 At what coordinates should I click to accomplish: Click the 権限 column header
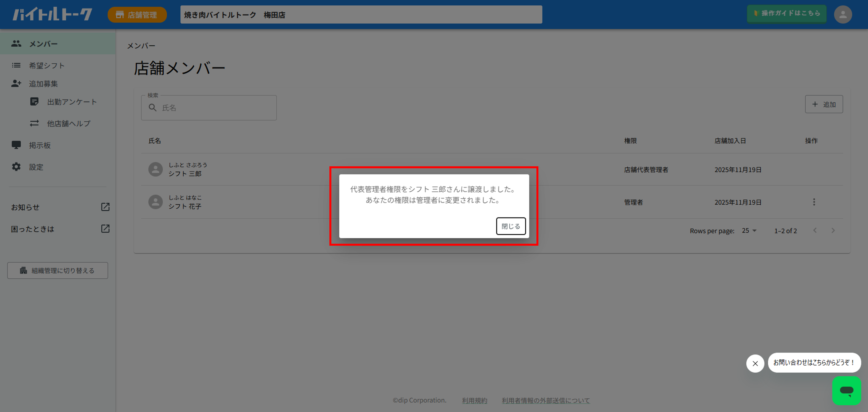(x=630, y=141)
